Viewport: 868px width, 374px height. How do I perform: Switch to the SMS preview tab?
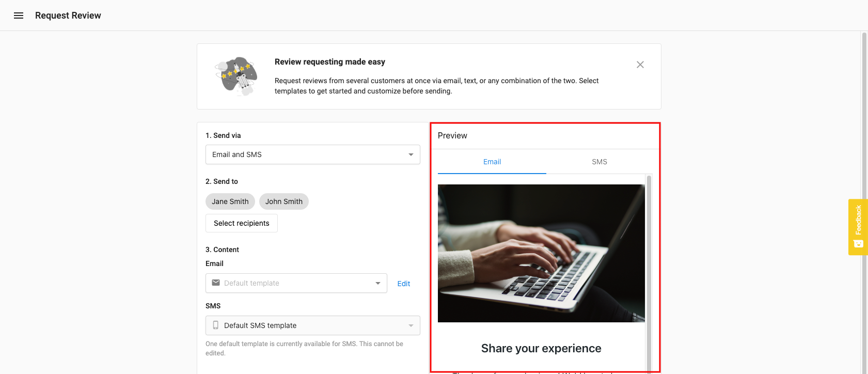pos(599,162)
